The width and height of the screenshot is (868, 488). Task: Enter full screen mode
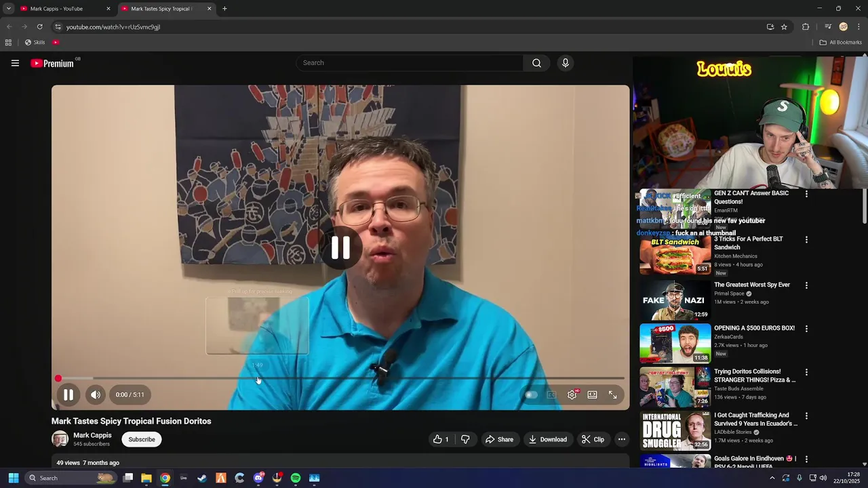(613, 394)
